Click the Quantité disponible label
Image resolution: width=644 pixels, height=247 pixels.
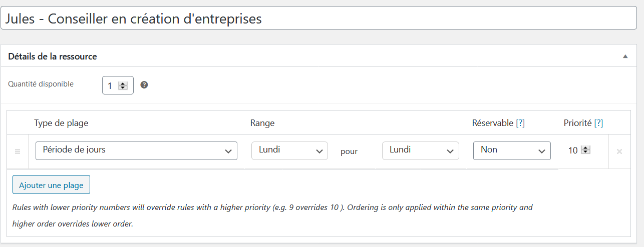click(41, 84)
